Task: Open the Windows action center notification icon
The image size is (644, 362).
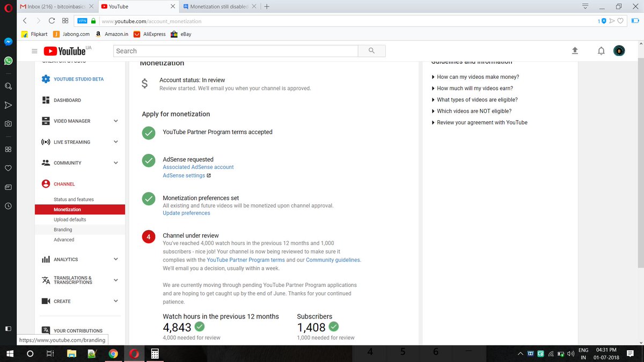Action: tap(630, 353)
